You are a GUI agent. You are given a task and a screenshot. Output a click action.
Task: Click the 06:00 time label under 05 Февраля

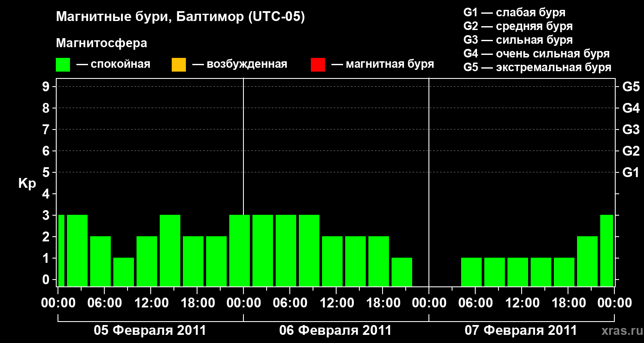(104, 303)
